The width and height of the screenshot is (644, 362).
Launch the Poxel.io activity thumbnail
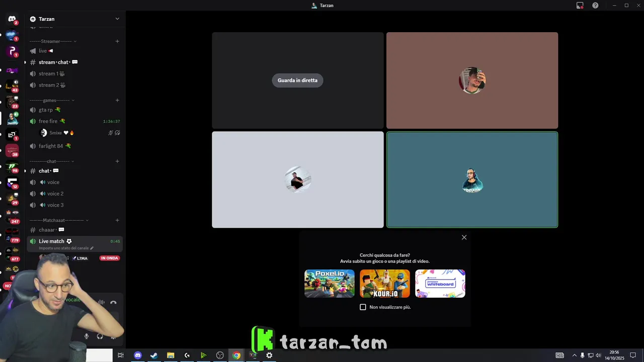tap(330, 284)
